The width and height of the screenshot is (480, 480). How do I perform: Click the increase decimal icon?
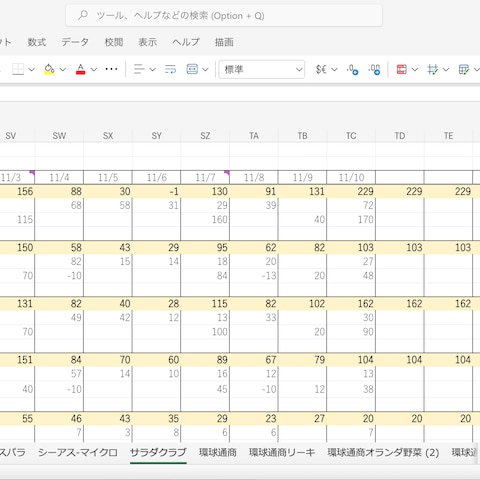click(x=374, y=69)
